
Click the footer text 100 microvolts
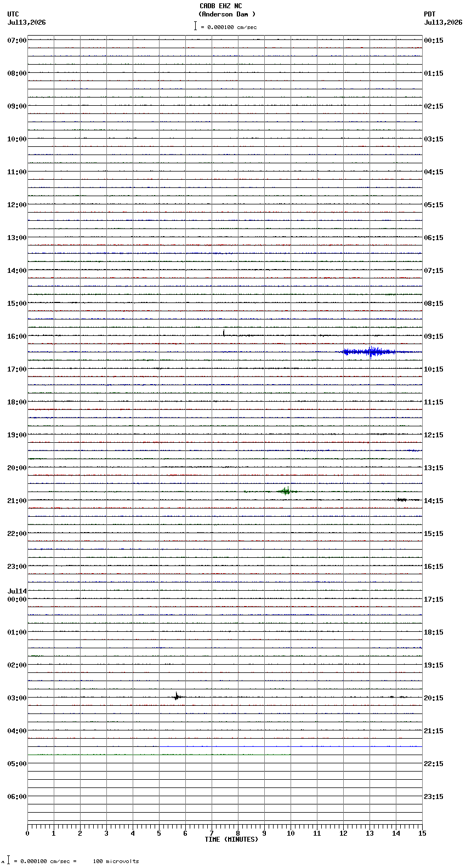(116, 861)
